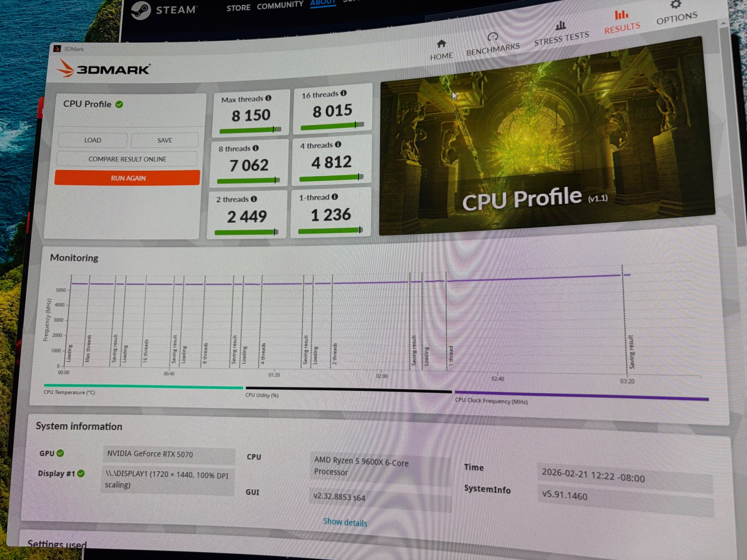
Task: Select the RESULTS tab
Action: pos(622,22)
